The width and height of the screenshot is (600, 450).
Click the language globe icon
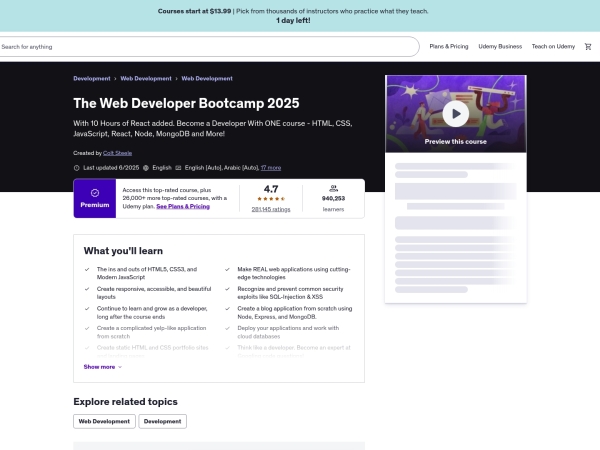click(x=146, y=168)
